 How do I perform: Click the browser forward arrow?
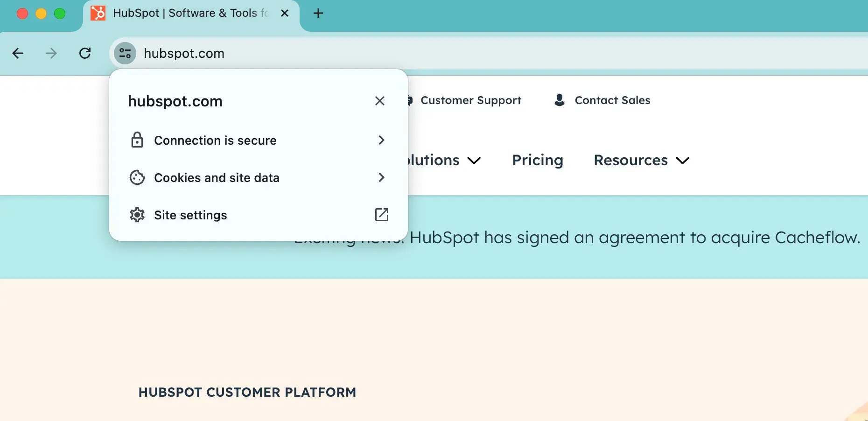(51, 53)
